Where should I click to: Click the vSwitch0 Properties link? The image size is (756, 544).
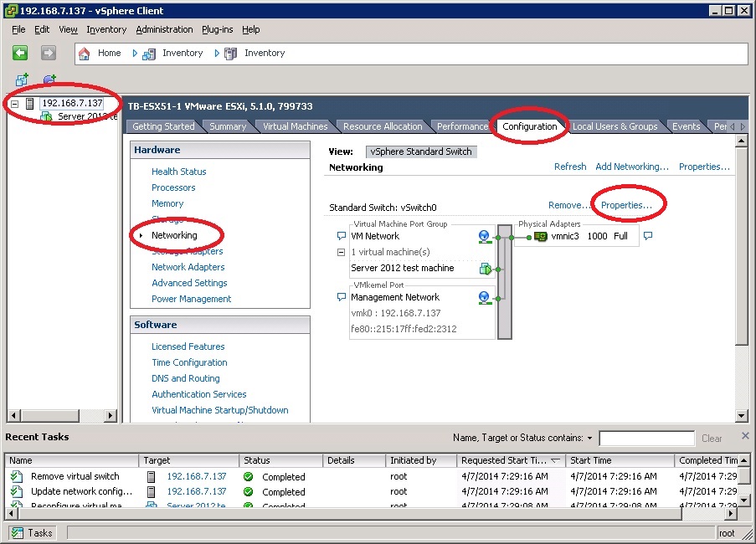[x=626, y=205]
